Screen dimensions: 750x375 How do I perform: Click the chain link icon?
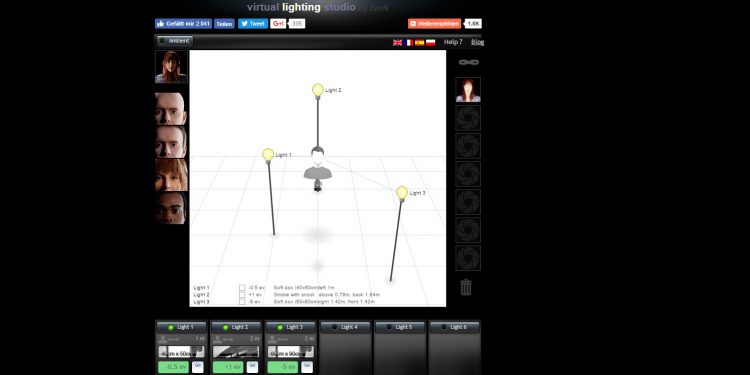[x=468, y=62]
